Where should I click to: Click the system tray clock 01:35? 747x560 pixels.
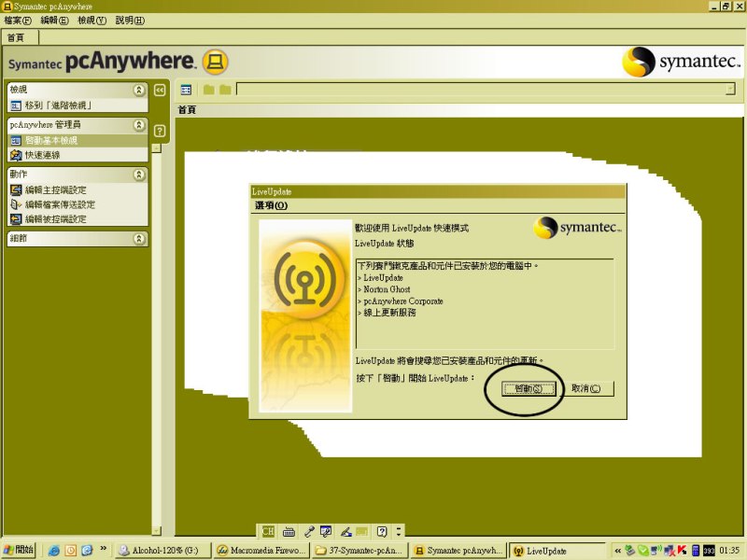(730, 551)
